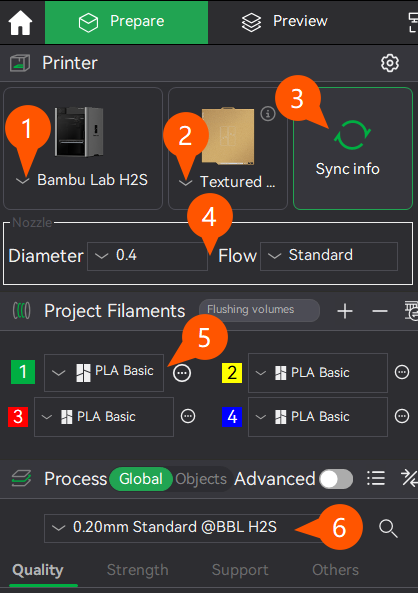Click compare presets icon beside list icon
The height and width of the screenshot is (593, 418).
pyautogui.click(x=409, y=478)
